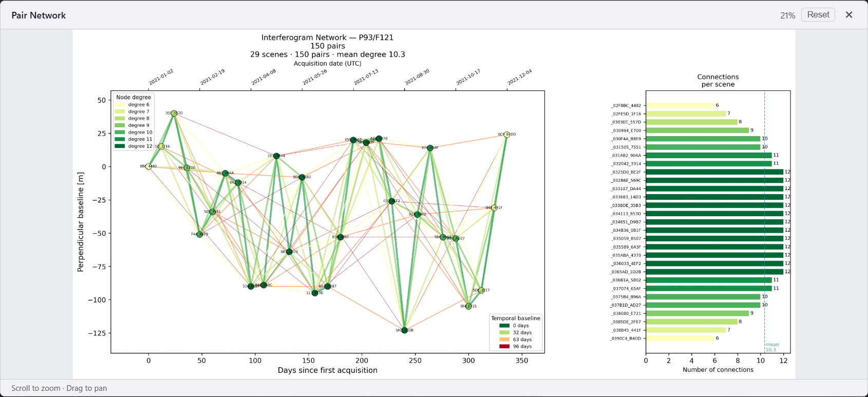
Task: Close the Pair Network dialog
Action: pos(849,15)
